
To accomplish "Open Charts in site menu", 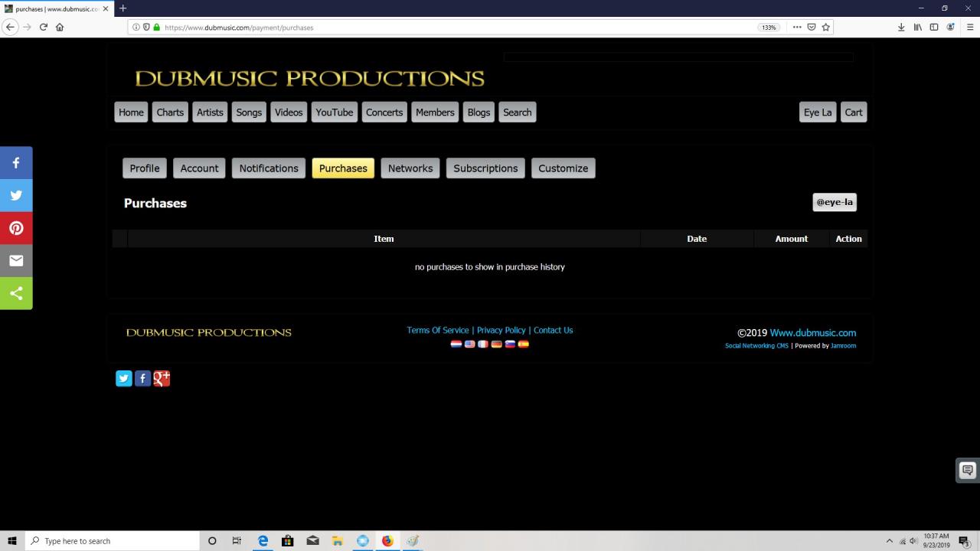I will [x=170, y=112].
